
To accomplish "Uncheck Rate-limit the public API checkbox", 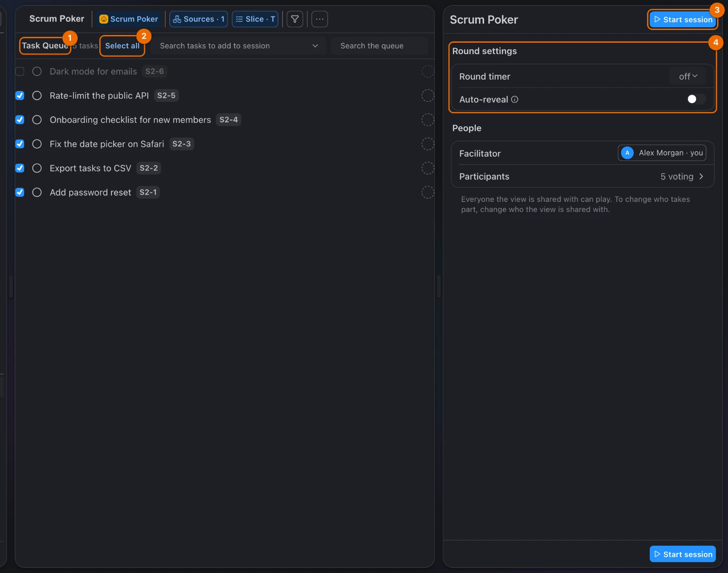I will tap(20, 95).
